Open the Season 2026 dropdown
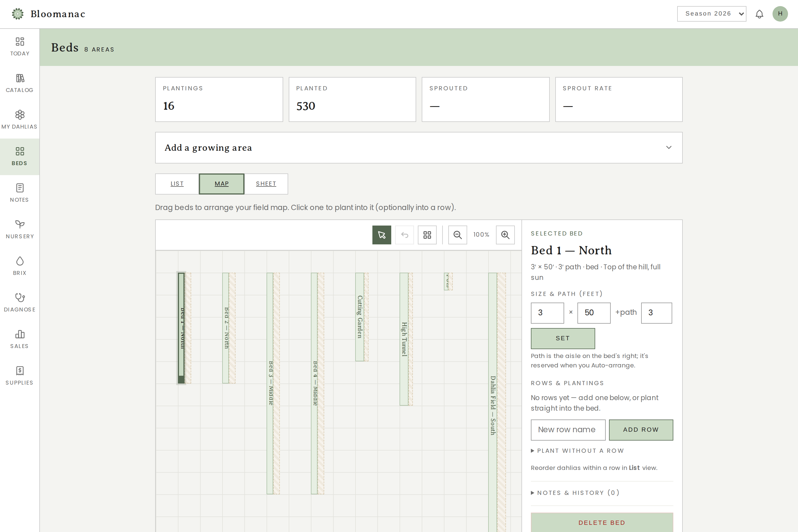Screen dimensions: 798x532 tap(712, 14)
